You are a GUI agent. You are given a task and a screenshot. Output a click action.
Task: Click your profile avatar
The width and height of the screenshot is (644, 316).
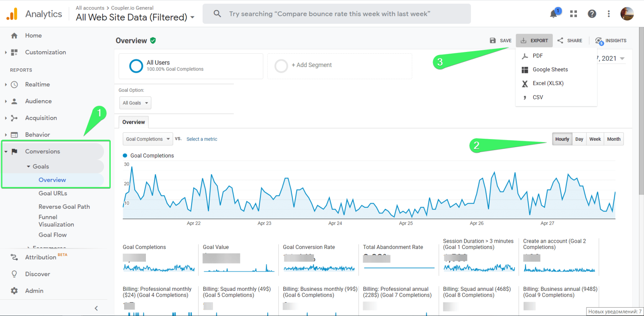[x=627, y=13]
